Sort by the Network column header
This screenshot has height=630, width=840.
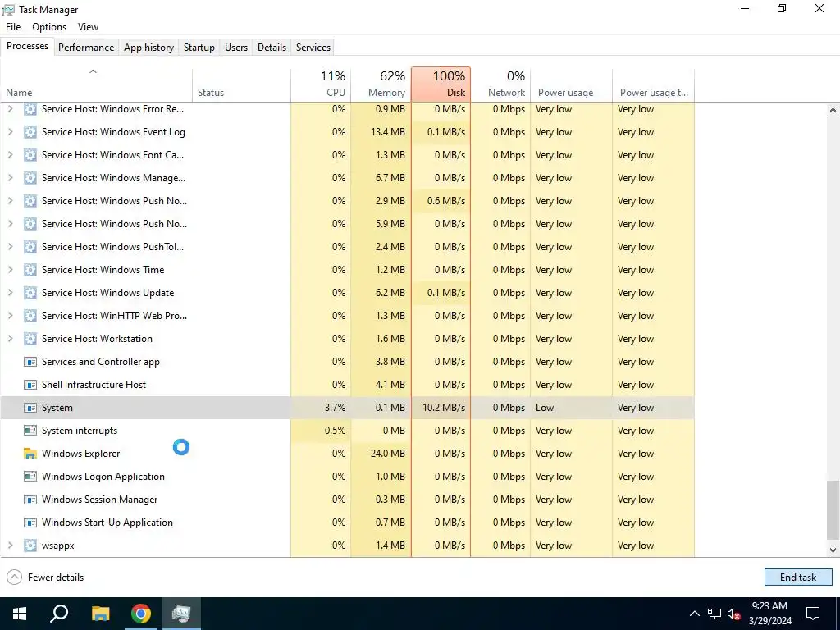click(500, 84)
